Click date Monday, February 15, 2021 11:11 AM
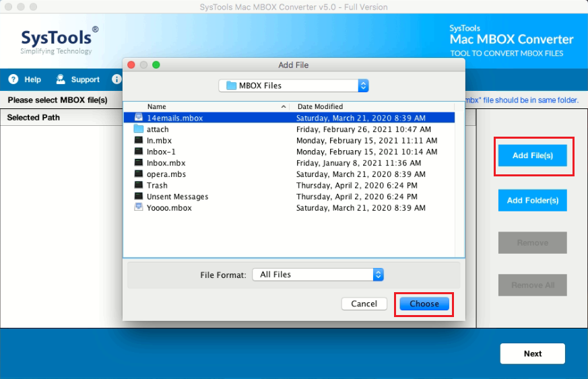Screen dimensions: 588x379 (366, 141)
